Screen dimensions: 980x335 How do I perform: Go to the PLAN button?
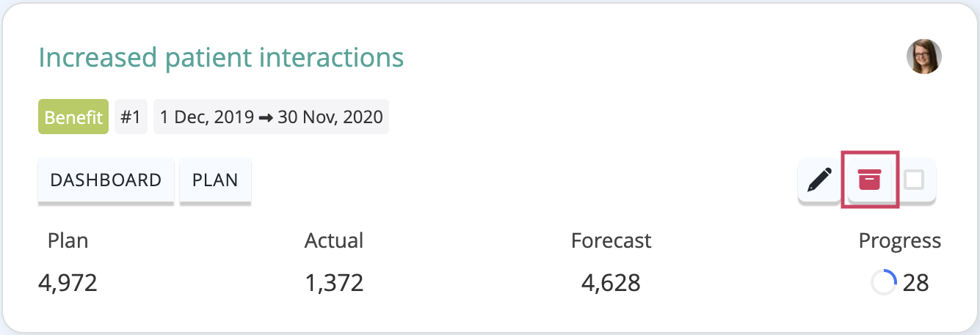coord(215,180)
